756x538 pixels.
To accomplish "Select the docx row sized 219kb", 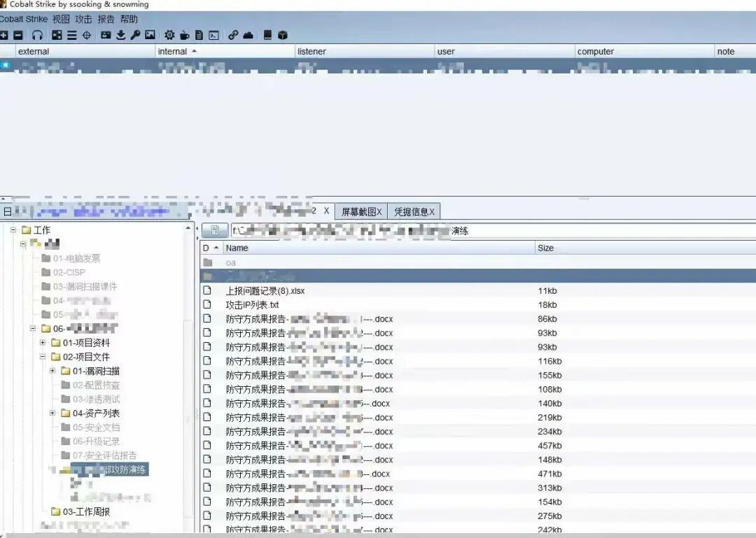I will [x=478, y=418].
